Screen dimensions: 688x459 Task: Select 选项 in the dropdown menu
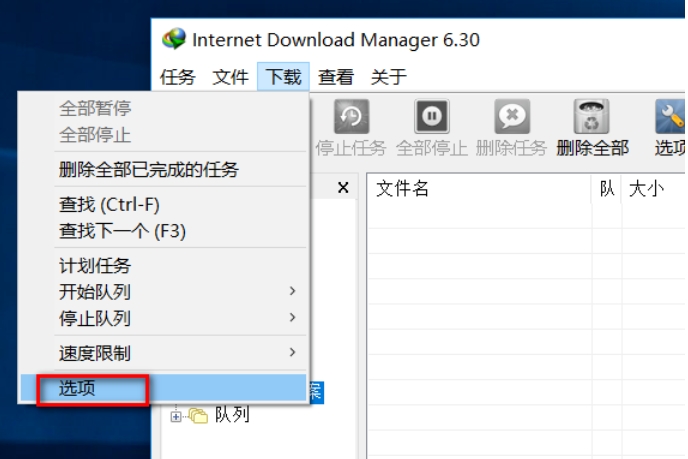point(163,388)
